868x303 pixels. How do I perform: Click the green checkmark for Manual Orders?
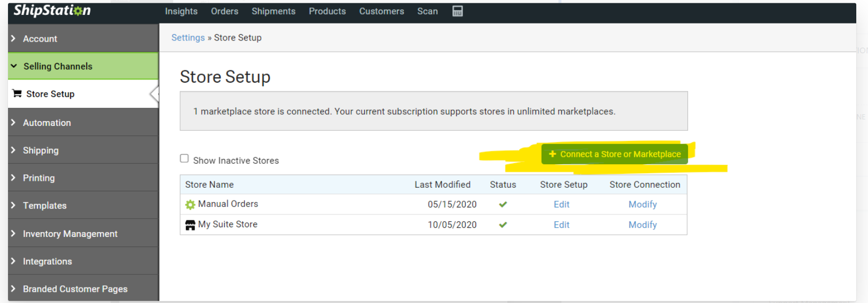click(503, 204)
